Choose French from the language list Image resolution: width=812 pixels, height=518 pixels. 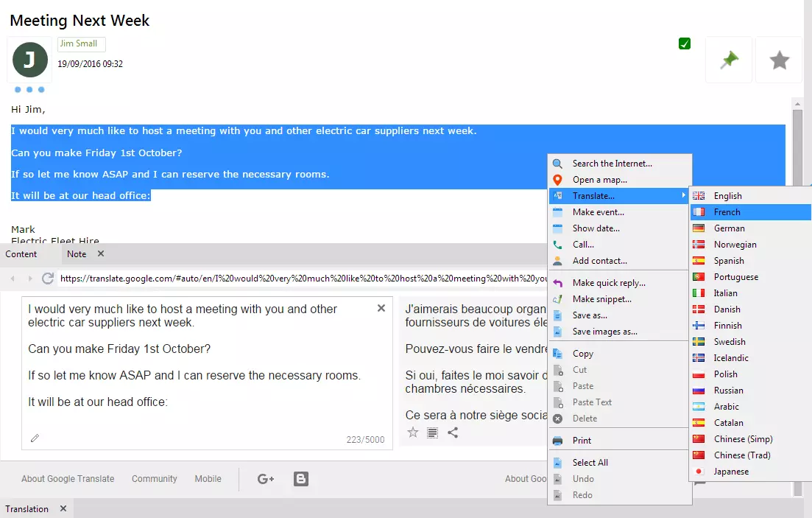coord(727,212)
